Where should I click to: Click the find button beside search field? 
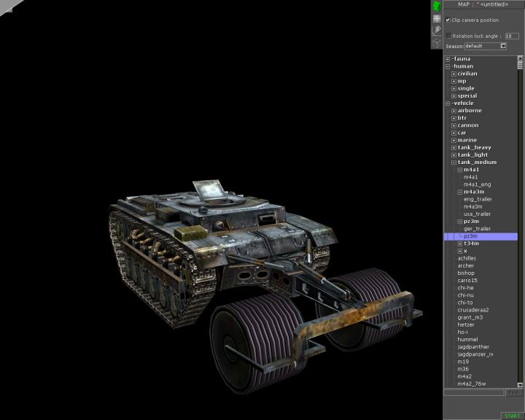[514, 392]
